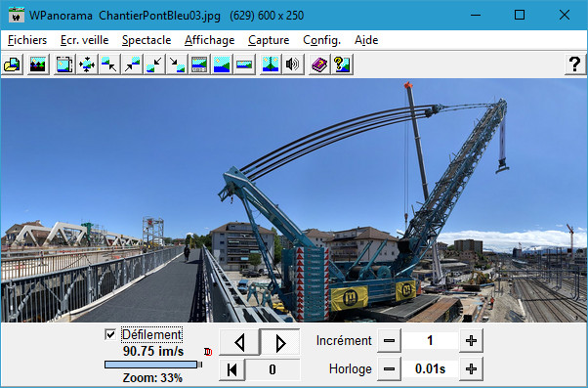Click the Incrément label
Image resolution: width=588 pixels, height=388 pixels.
tap(344, 341)
